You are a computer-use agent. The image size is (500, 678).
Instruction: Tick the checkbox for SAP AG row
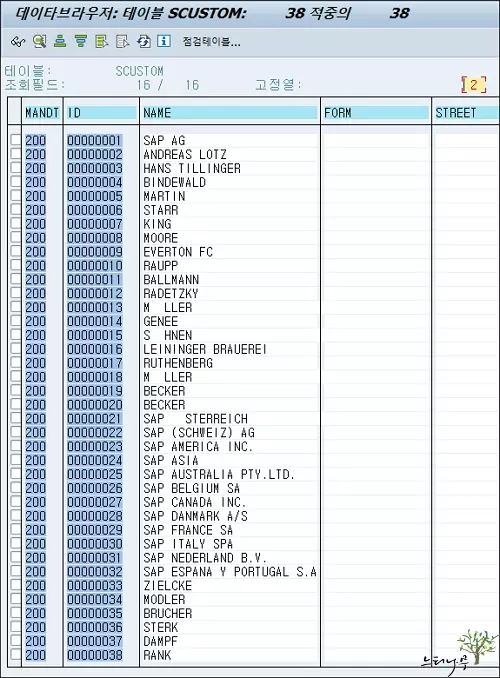click(x=15, y=140)
